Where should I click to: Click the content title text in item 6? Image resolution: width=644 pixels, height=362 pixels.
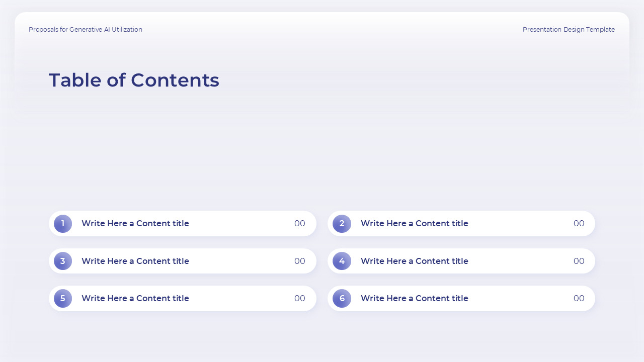pos(414,298)
